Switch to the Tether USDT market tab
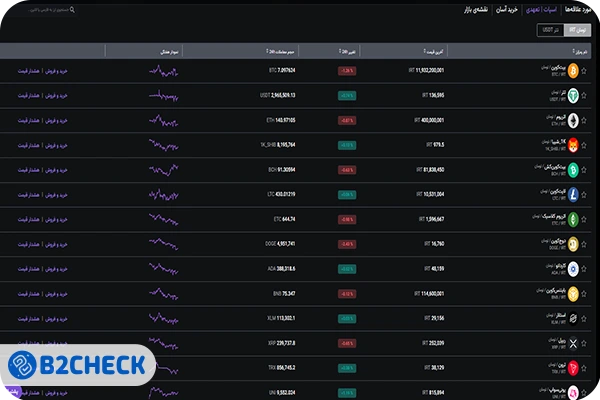This screenshot has height=400, width=600. pyautogui.click(x=547, y=30)
